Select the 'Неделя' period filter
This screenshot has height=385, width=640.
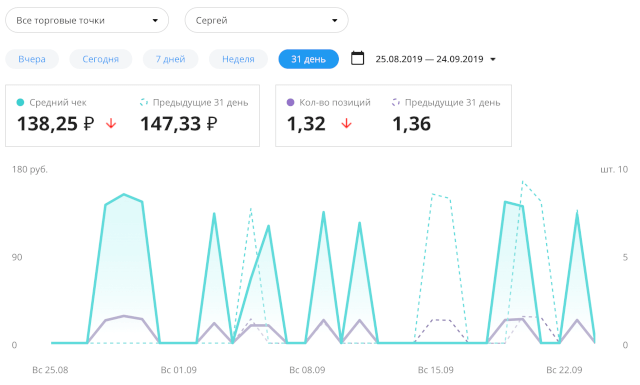click(x=238, y=59)
